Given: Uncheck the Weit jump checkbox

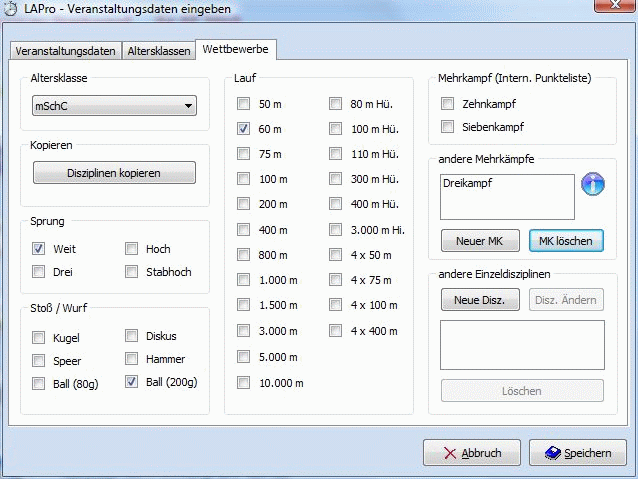Looking at the screenshot, I should coord(39,249).
